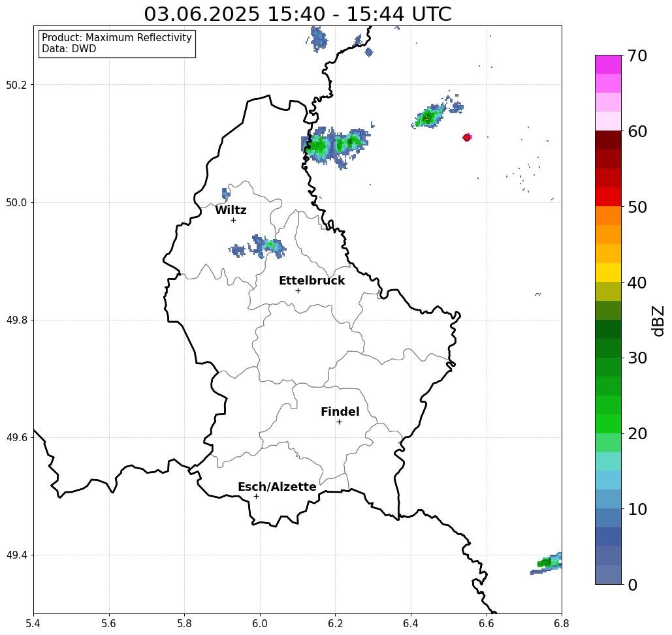The image size is (672, 635).
Task: Click the plot title with date and time
Action: [x=298, y=14]
